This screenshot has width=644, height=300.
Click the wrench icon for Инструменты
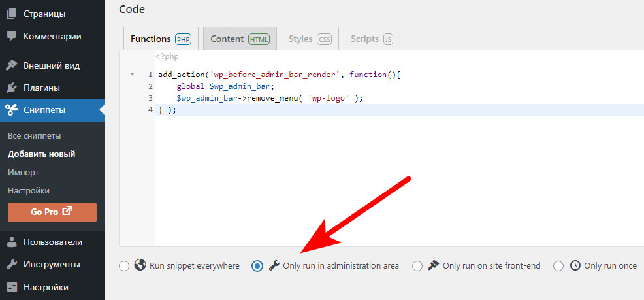coord(12,264)
